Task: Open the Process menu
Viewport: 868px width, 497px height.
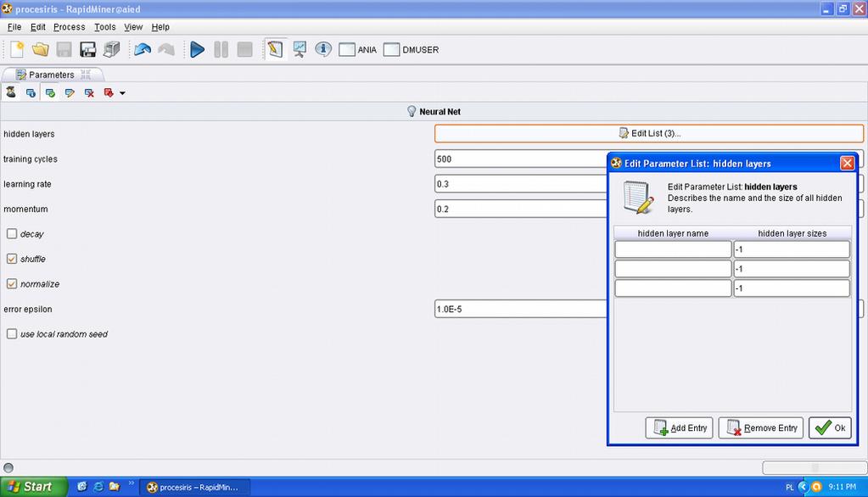Action: [x=70, y=27]
